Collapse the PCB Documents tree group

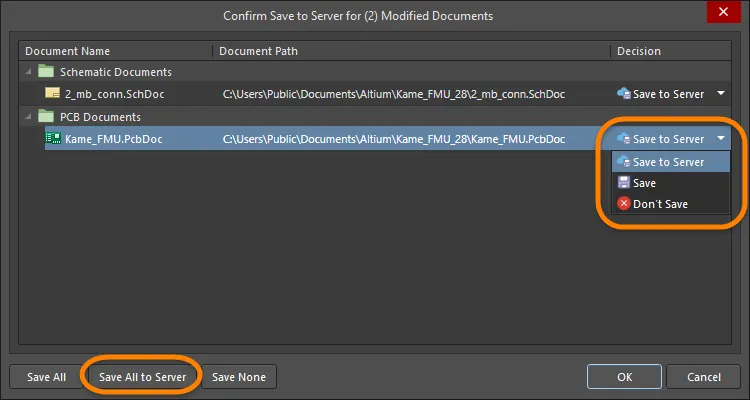click(x=28, y=117)
